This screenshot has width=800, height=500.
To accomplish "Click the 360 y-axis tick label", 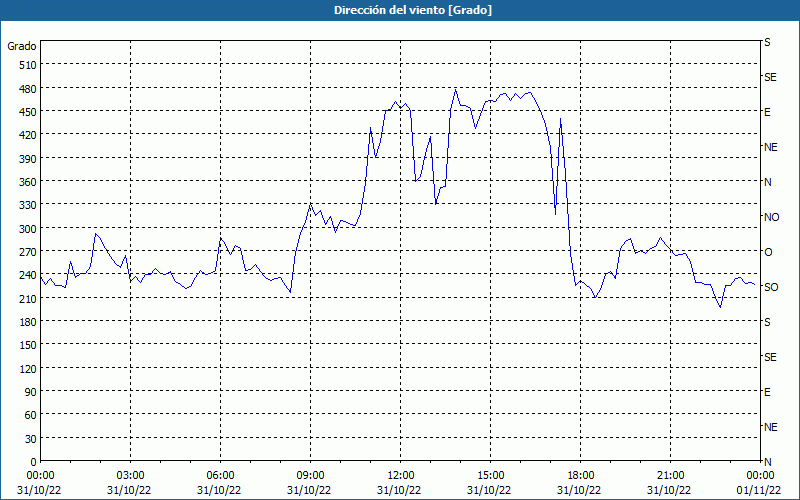I will 28,182.
